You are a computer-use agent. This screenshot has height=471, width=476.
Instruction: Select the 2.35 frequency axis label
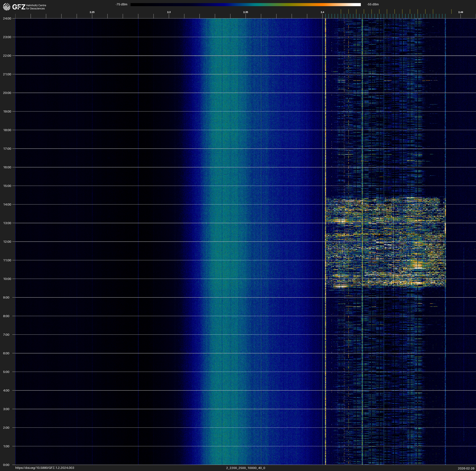click(x=245, y=12)
